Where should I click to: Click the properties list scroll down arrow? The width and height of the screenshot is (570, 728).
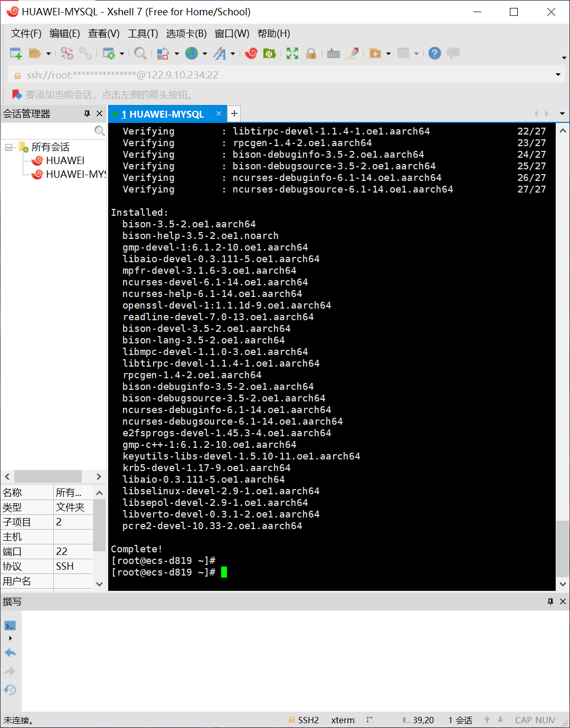[x=99, y=583]
